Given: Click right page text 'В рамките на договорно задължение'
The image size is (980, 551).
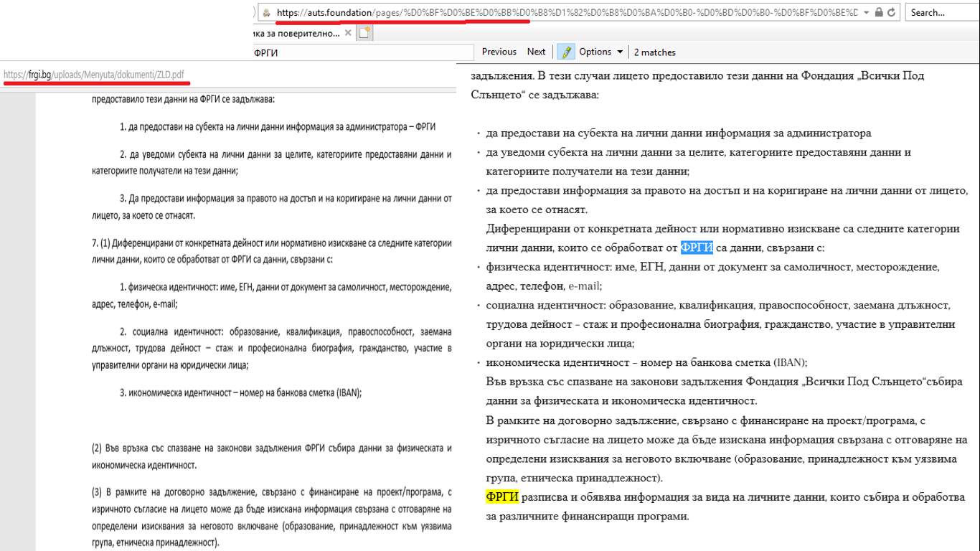Looking at the screenshot, I should tap(727, 448).
